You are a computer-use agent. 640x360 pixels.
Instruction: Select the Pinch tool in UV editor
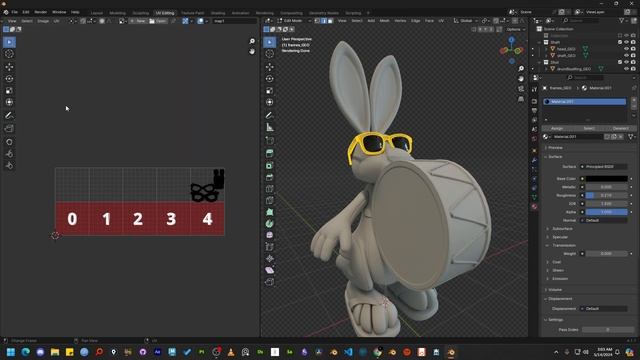(x=9, y=165)
